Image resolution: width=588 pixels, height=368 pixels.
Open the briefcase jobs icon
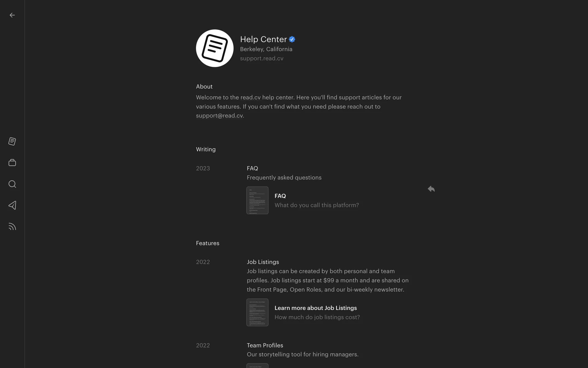click(x=12, y=163)
